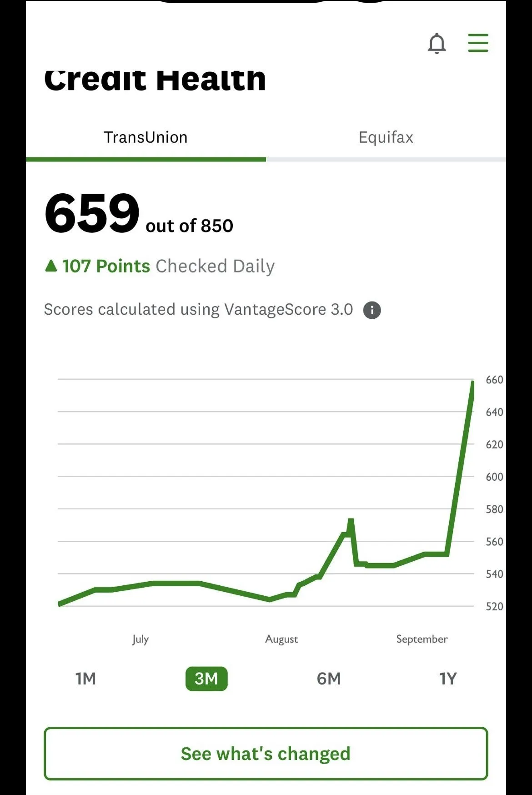Screen dimensions: 532x795
Task: Select the 1Y time range
Action: pyautogui.click(x=448, y=679)
